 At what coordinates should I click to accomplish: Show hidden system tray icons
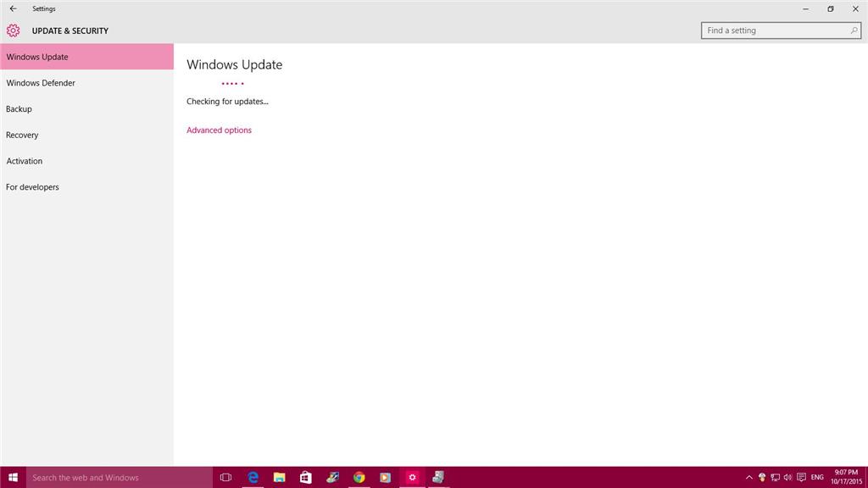click(x=749, y=477)
